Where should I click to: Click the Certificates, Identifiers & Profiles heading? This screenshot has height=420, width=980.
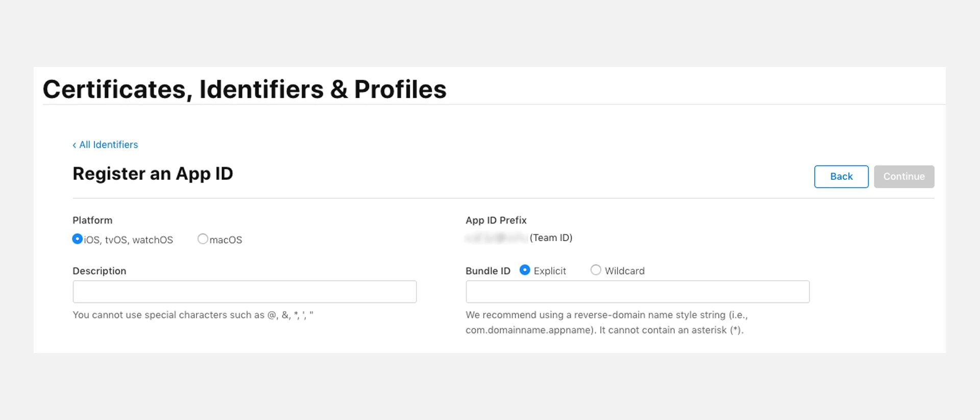click(244, 89)
